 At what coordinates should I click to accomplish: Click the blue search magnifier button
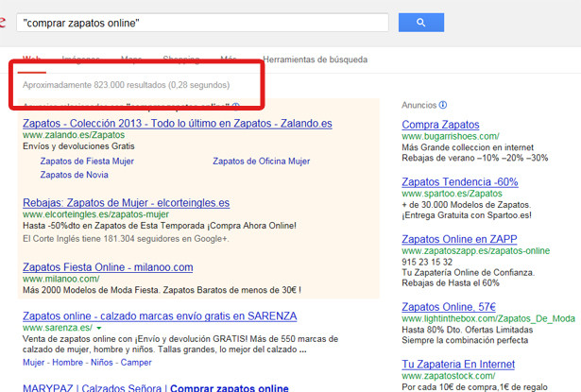[421, 23]
